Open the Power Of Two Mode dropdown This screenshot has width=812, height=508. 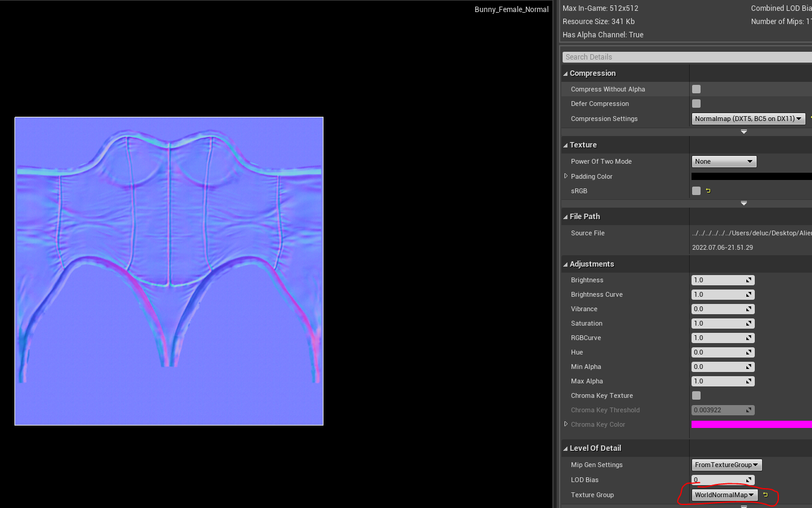coord(723,161)
